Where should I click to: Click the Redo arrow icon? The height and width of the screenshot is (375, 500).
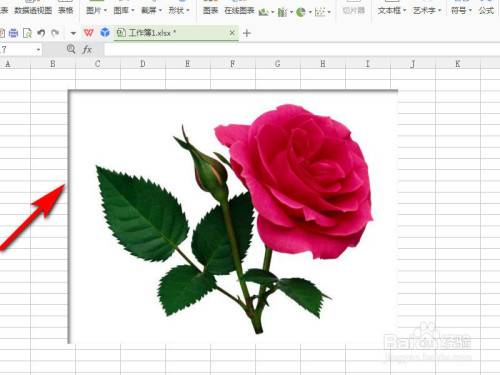[x=55, y=33]
